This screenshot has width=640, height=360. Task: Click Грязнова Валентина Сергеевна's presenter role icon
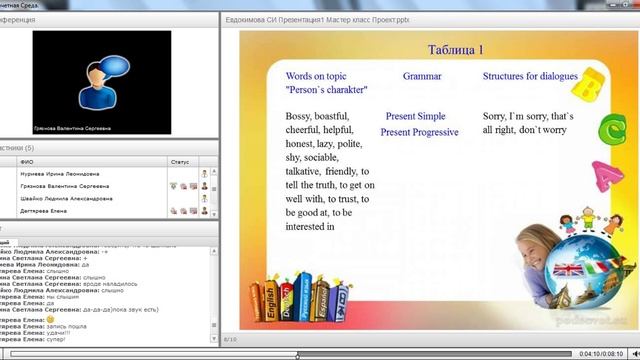click(x=204, y=186)
